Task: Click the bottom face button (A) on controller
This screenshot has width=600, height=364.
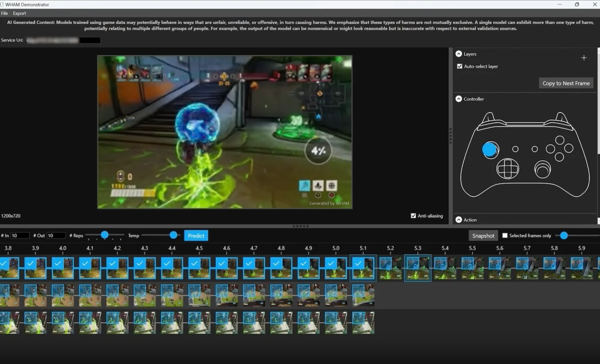Action: 559,157
